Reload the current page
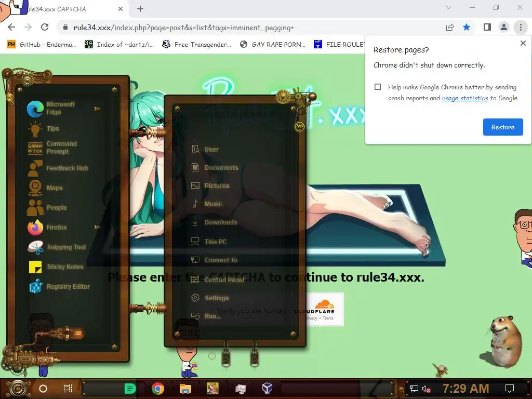 pyautogui.click(x=45, y=28)
